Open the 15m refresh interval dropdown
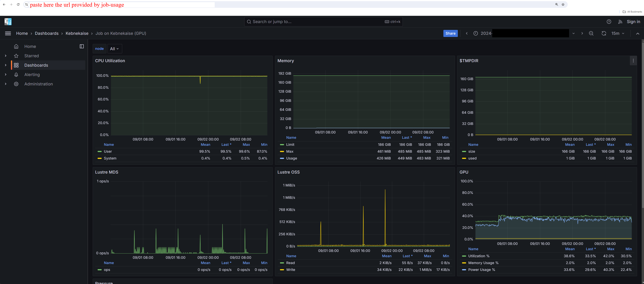This screenshot has width=644, height=284. coord(617,33)
